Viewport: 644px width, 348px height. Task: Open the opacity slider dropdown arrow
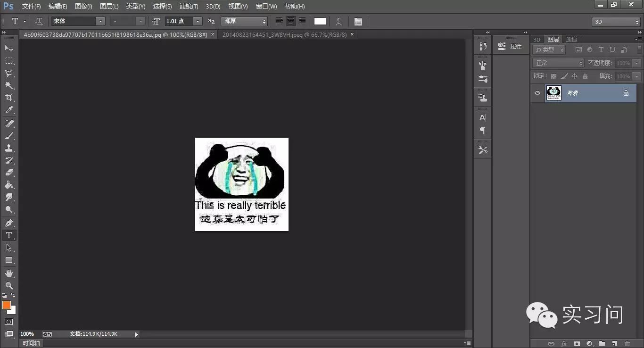coord(637,63)
